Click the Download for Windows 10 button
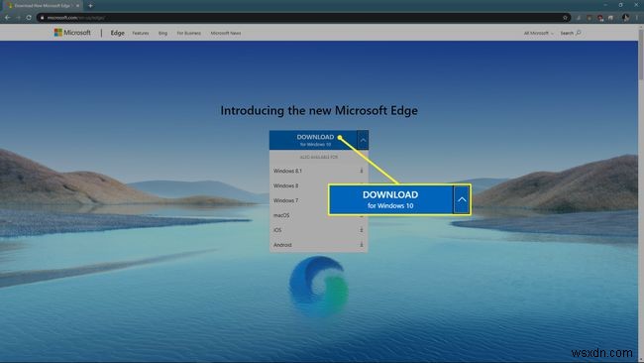Viewport: 644px width, 363px height. [x=313, y=140]
